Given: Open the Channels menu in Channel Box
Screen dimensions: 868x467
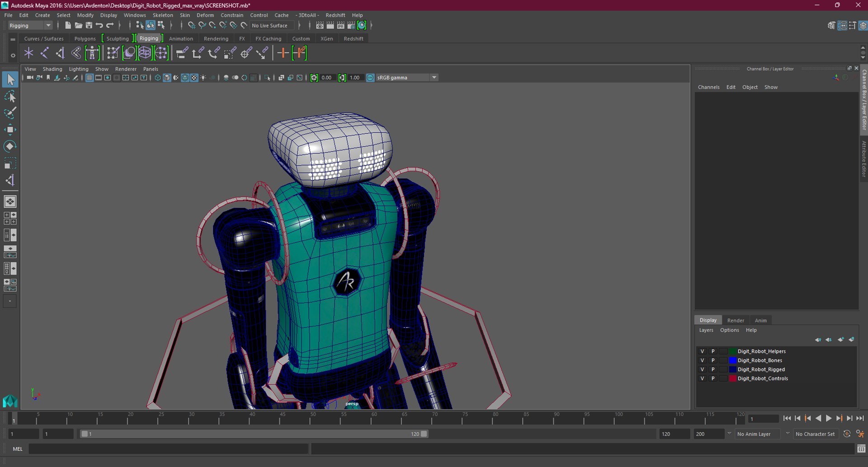Looking at the screenshot, I should pos(708,87).
